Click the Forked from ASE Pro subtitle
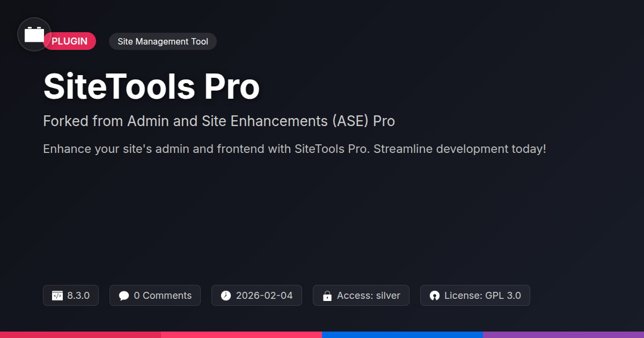Screen dimensions: 644x338 point(219,121)
